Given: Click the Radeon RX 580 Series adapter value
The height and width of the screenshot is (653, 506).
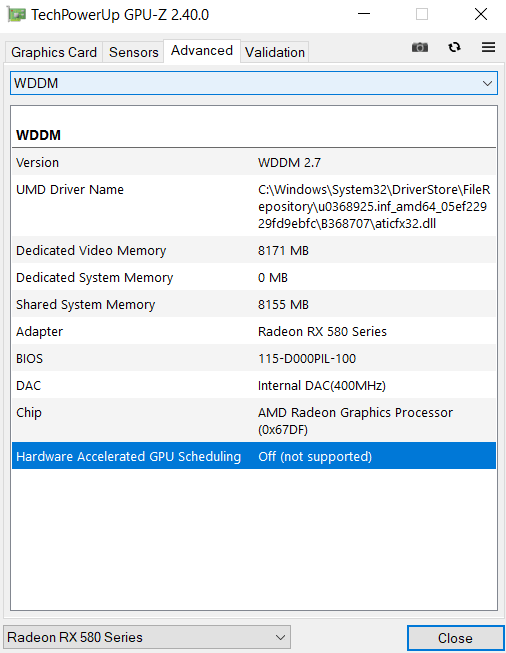Looking at the screenshot, I should [x=322, y=331].
